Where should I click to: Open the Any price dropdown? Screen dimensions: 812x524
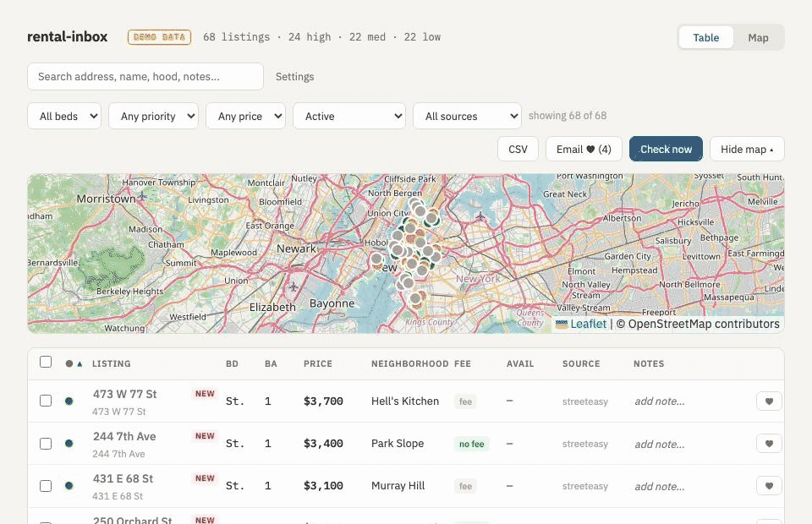coord(245,116)
